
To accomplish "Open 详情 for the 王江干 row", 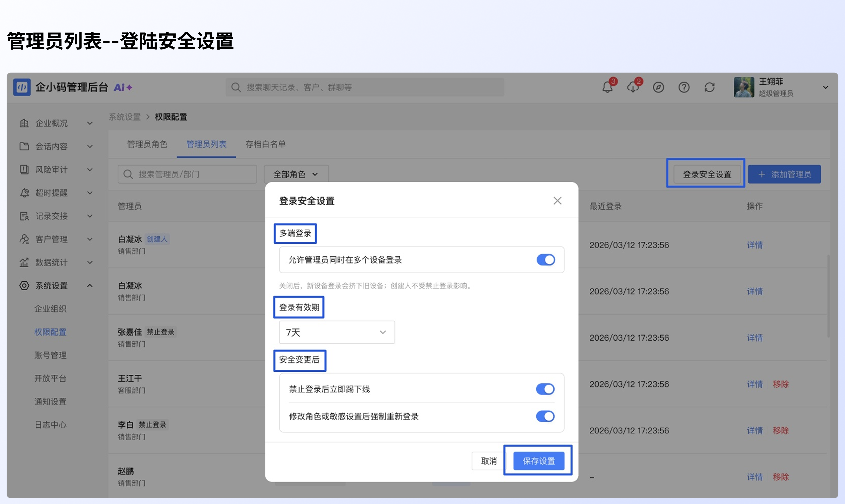I will click(755, 384).
